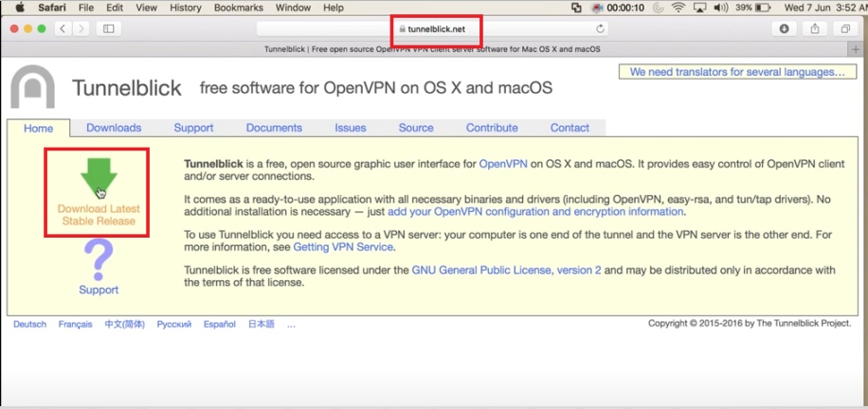Screen dimensions: 868x409
Task: Open the Bookmarks menu
Action: [x=239, y=8]
